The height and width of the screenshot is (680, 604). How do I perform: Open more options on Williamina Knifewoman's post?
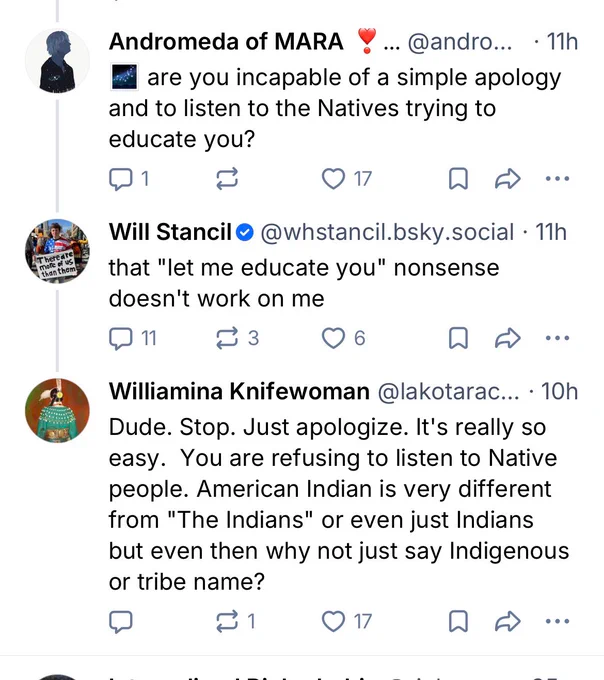[557, 621]
